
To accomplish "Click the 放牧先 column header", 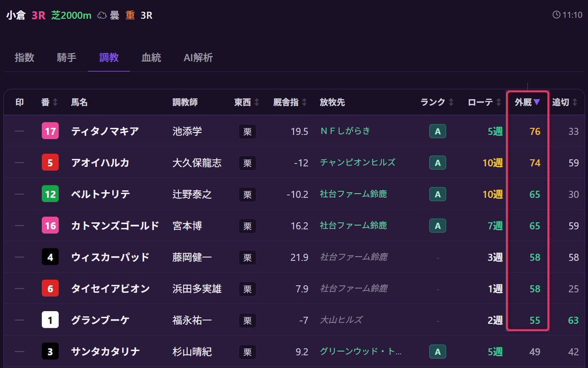I will 332,102.
